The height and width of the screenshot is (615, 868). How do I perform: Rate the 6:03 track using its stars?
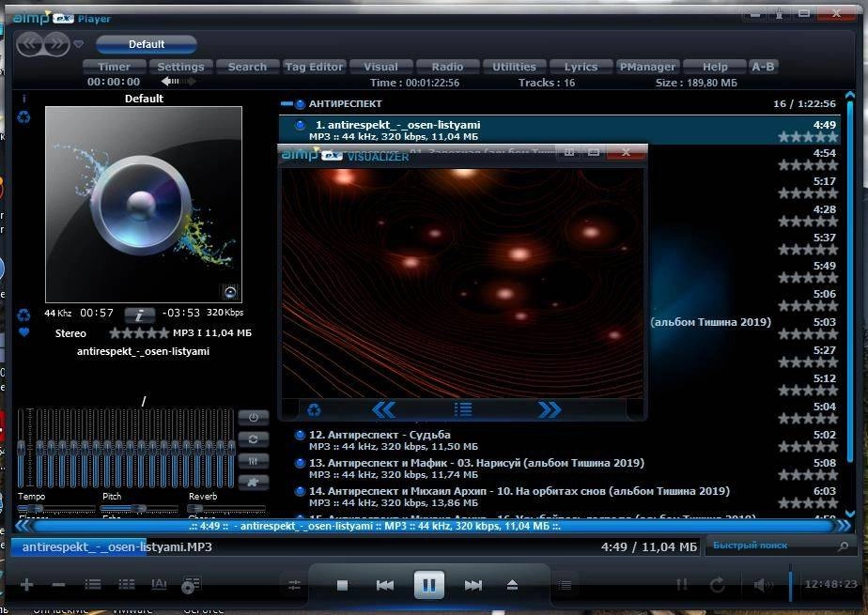(x=808, y=502)
